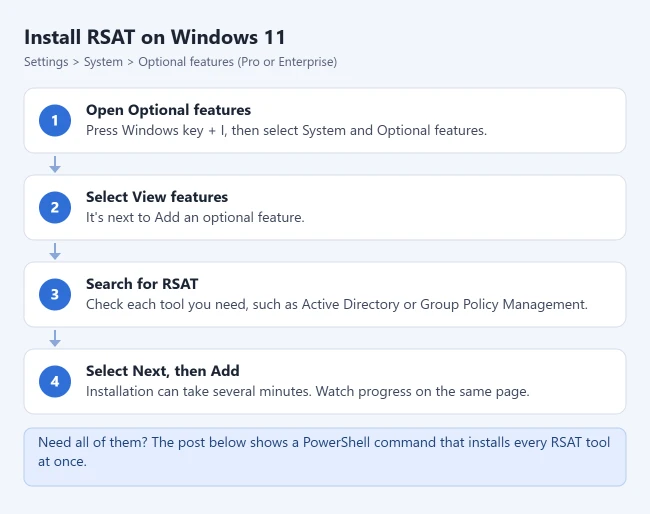The width and height of the screenshot is (650, 514).
Task: Select the 'Search for RSAT' step title
Action: [x=142, y=284]
